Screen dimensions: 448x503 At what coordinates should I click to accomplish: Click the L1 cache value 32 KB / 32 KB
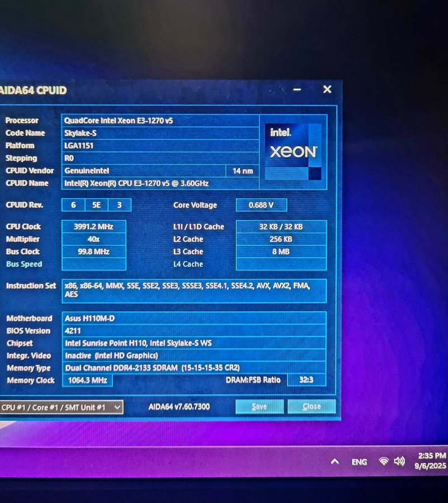281,226
